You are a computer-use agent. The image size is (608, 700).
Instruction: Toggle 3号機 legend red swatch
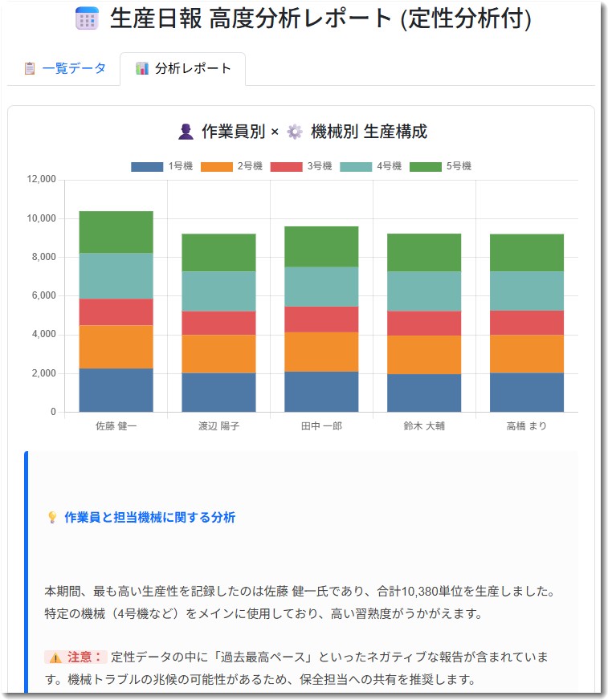(287, 166)
